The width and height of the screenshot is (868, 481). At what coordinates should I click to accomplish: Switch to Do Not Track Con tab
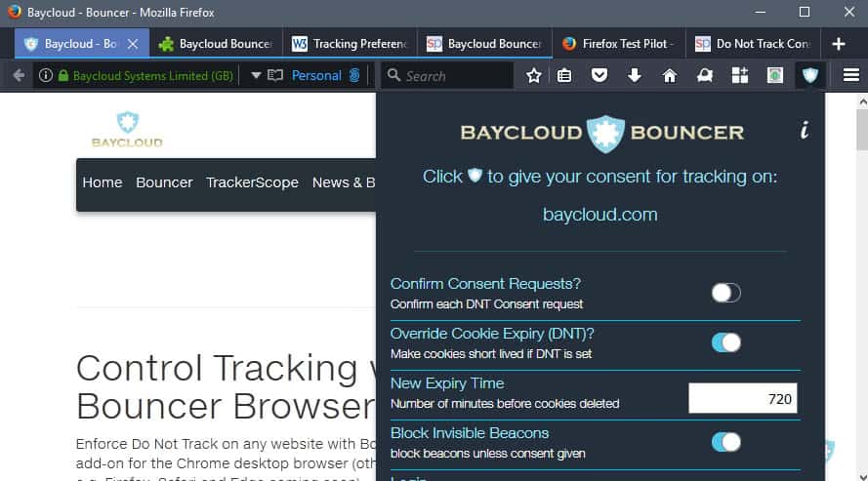tap(753, 44)
